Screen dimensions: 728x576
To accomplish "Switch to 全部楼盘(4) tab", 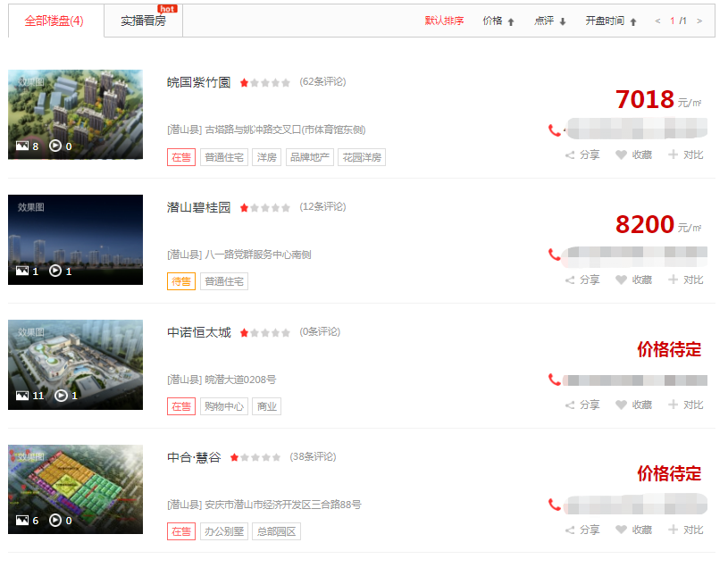I will (x=54, y=21).
